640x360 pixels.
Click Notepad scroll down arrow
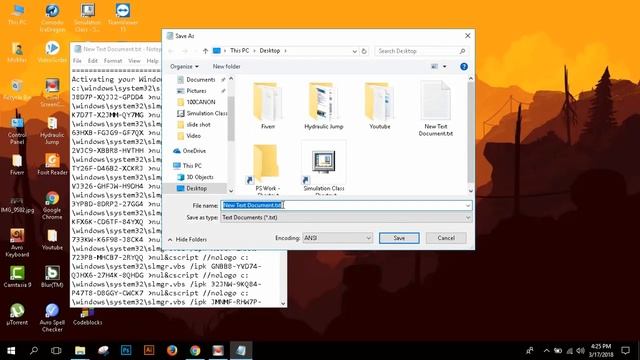point(283,303)
